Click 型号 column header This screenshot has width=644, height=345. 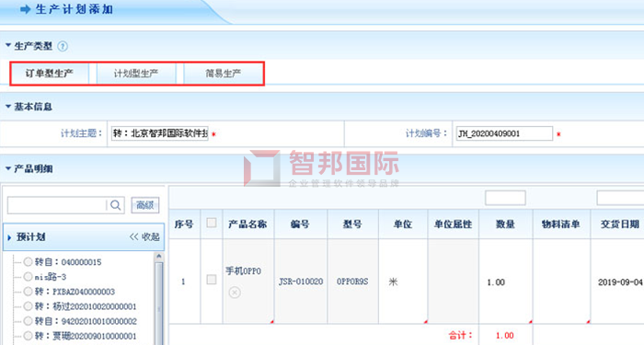click(352, 224)
